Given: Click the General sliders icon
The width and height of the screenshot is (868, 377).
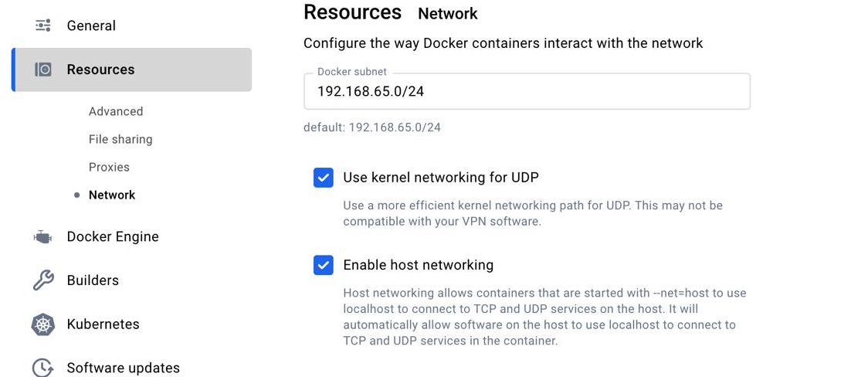Looking at the screenshot, I should 43,25.
